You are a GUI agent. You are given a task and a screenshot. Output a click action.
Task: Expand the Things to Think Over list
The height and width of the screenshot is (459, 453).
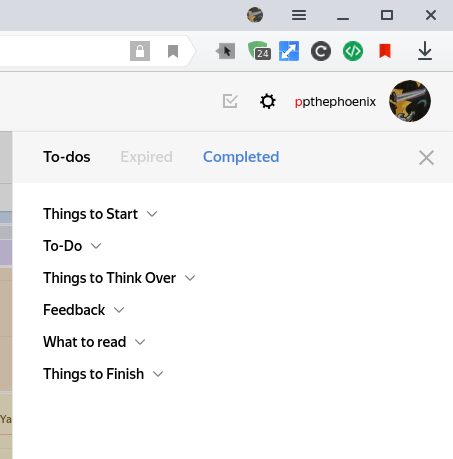click(119, 278)
